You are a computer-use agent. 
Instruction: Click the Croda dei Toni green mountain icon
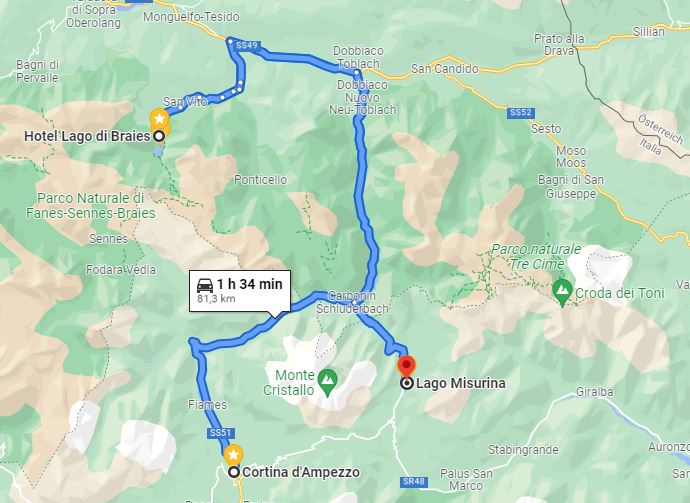[x=562, y=290]
